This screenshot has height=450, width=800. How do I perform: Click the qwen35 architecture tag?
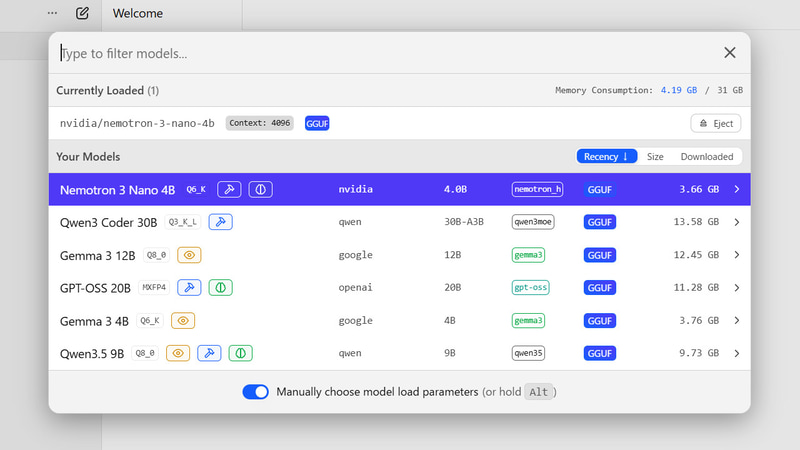click(x=528, y=353)
